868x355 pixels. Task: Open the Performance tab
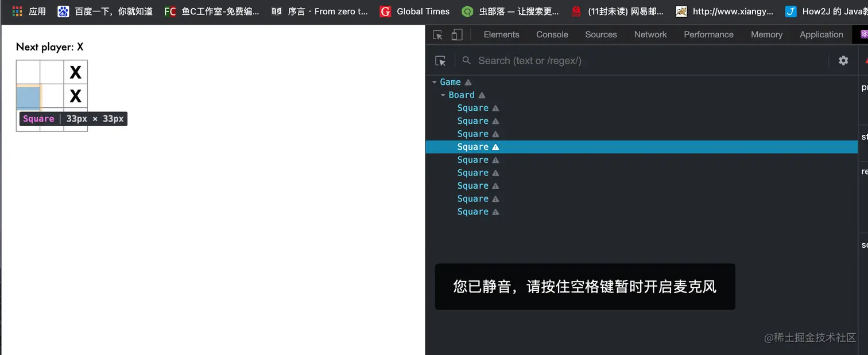(x=708, y=34)
